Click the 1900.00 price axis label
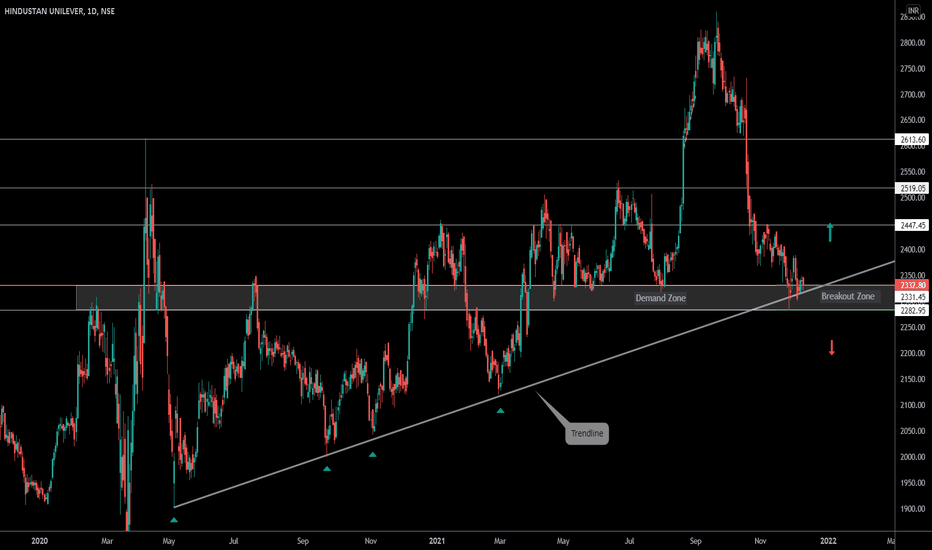The image size is (932, 550). (x=912, y=509)
